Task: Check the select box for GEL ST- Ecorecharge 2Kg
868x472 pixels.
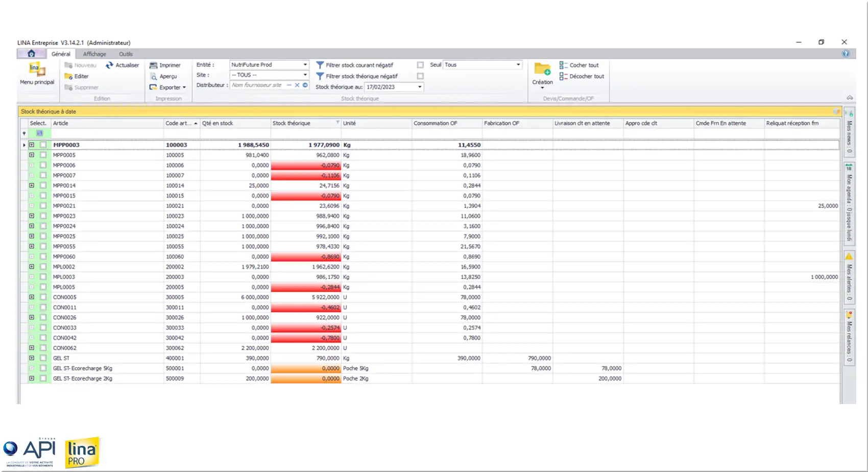Action: [x=43, y=379]
